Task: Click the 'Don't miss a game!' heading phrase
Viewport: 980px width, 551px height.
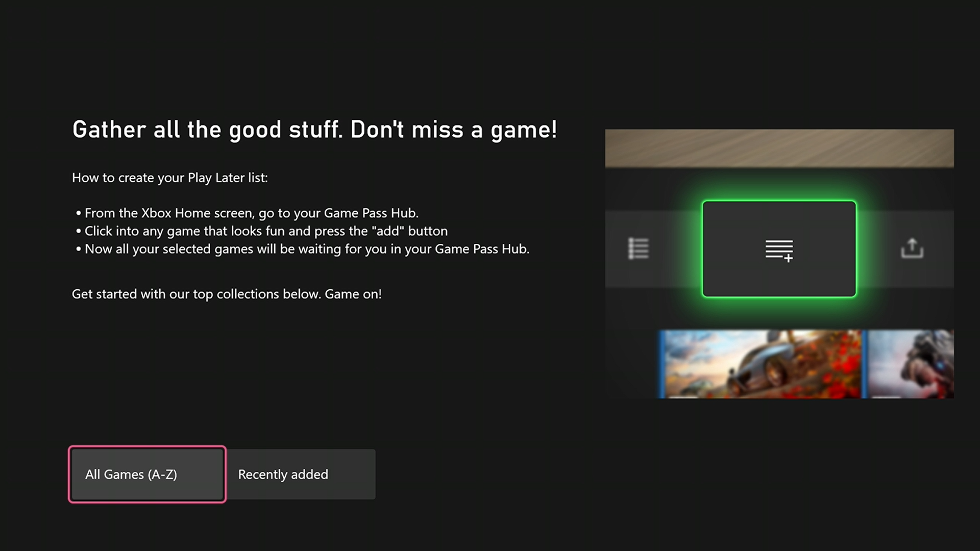Action: (x=453, y=130)
